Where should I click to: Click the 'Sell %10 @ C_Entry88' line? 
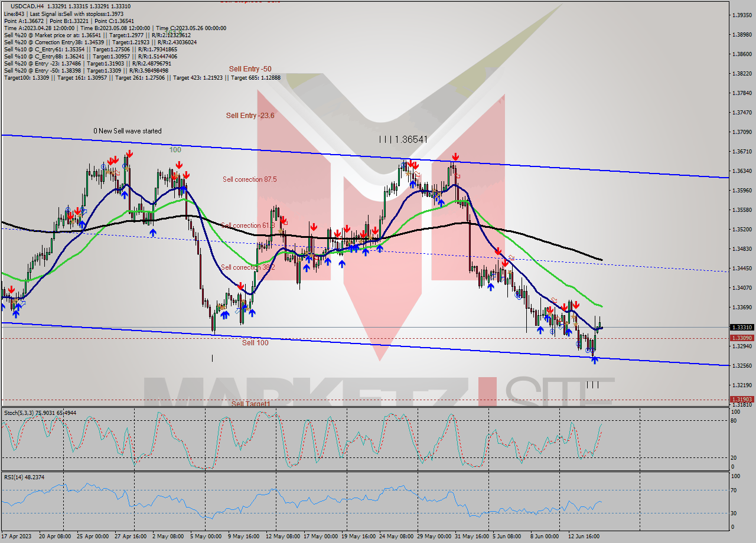click(90, 56)
